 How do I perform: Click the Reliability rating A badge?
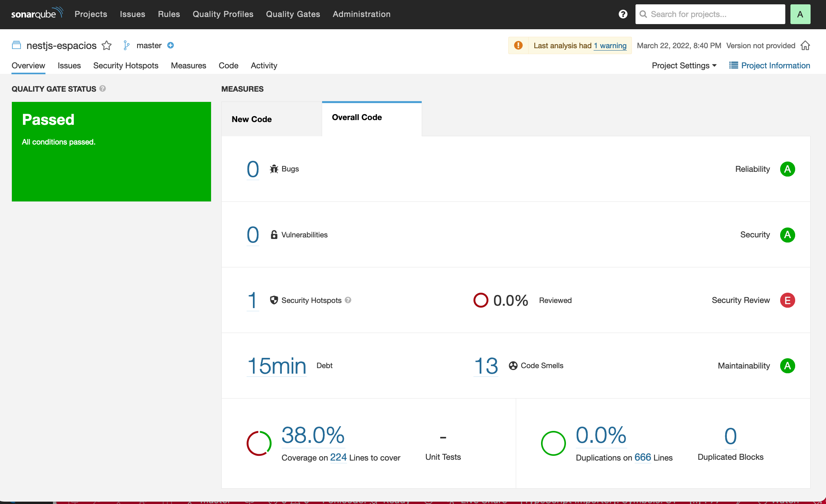click(x=788, y=169)
